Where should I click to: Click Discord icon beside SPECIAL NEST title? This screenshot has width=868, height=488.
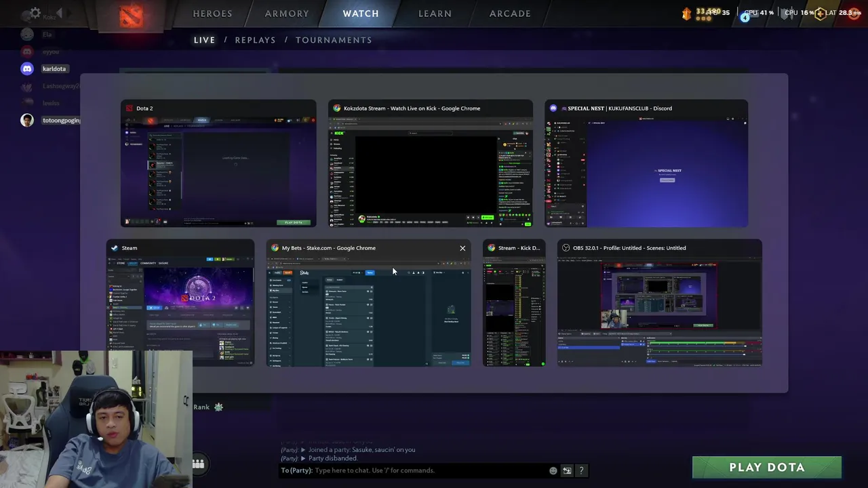tap(553, 108)
